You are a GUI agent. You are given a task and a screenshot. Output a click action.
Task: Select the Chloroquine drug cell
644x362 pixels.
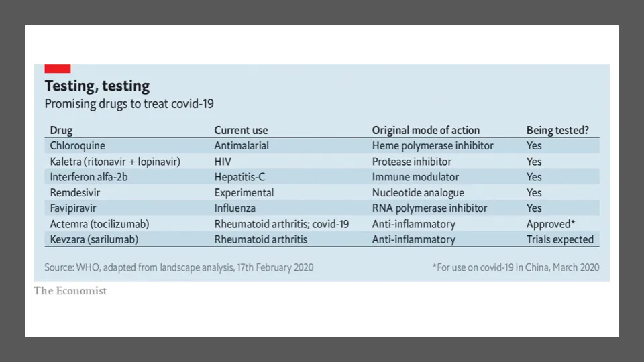coord(77,145)
